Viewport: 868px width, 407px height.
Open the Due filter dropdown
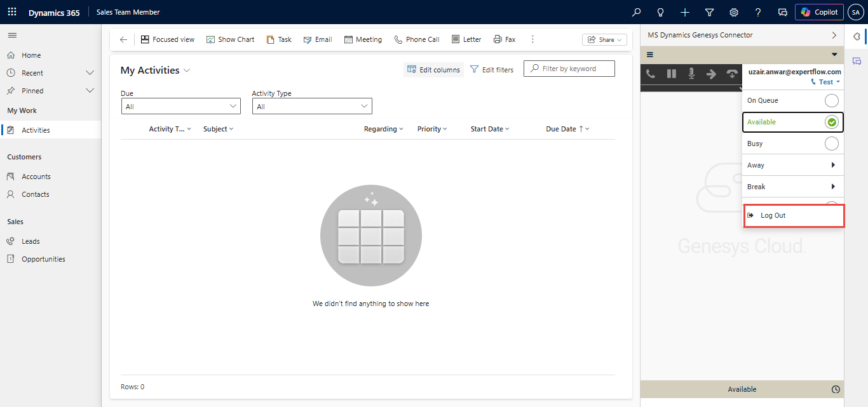point(181,106)
